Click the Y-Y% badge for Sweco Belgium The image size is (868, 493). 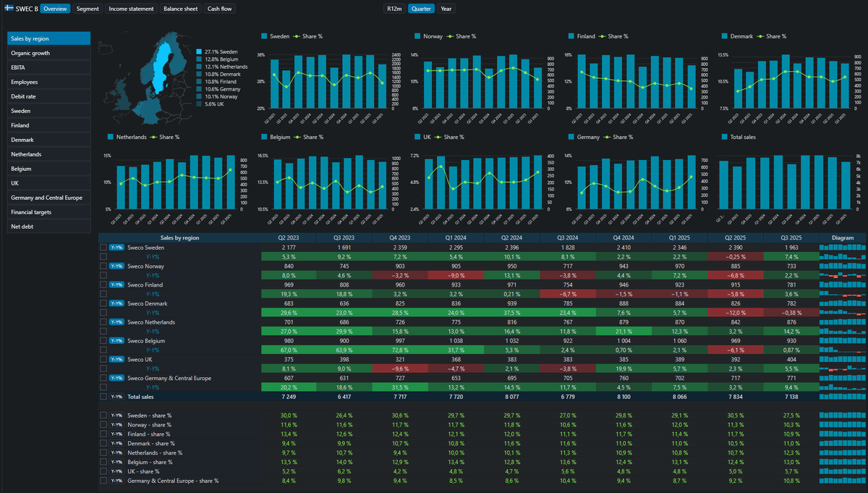click(116, 341)
